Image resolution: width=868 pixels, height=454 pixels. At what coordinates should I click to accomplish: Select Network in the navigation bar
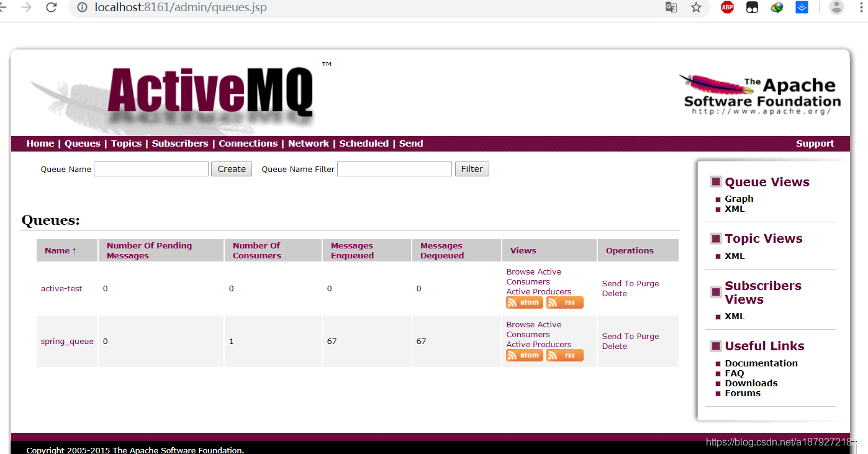(309, 143)
